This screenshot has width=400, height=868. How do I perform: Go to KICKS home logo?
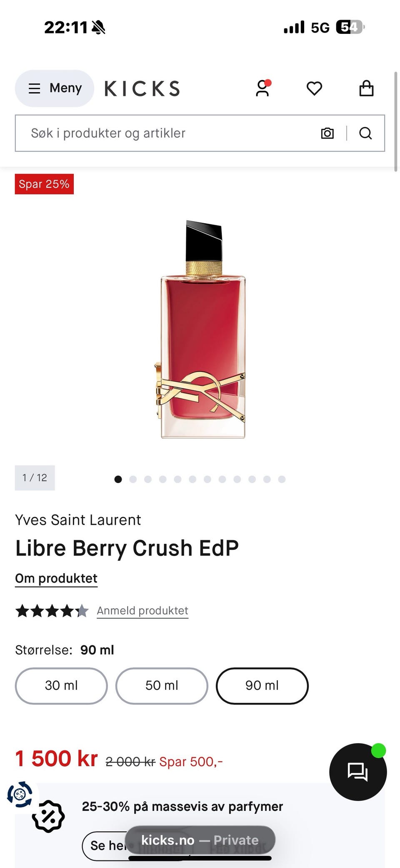click(x=142, y=88)
